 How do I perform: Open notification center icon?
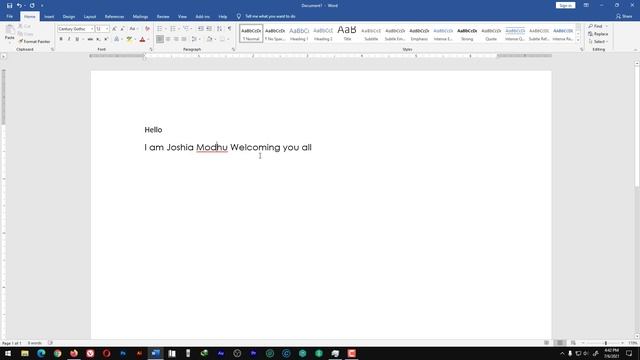click(x=629, y=353)
